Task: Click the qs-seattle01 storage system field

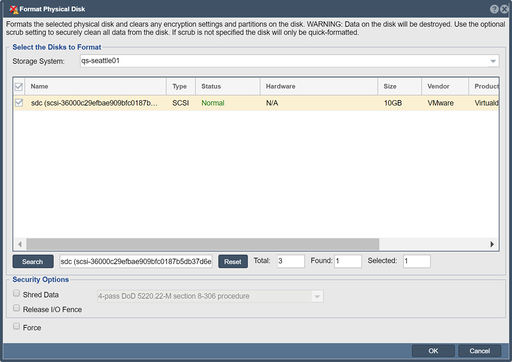Action: coord(285,61)
